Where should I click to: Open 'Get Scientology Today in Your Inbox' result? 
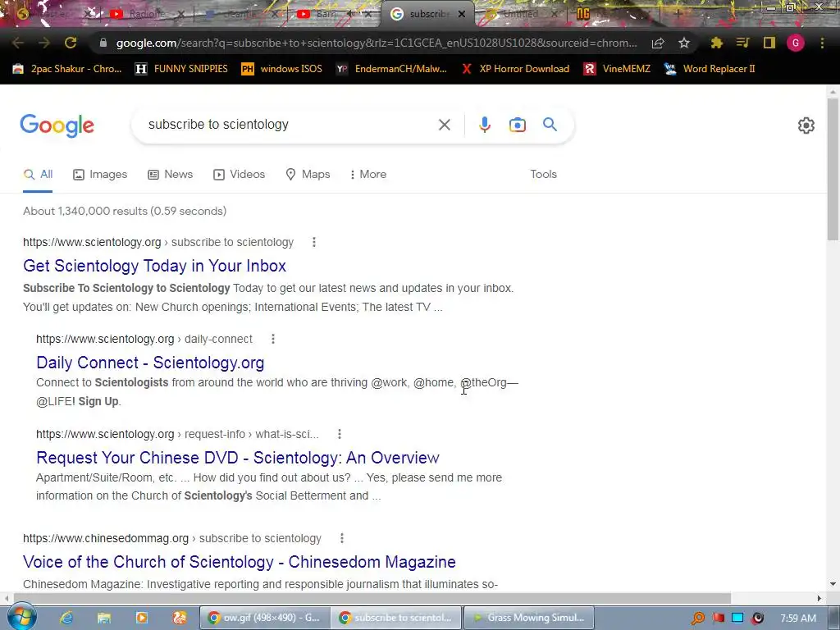pos(154,266)
